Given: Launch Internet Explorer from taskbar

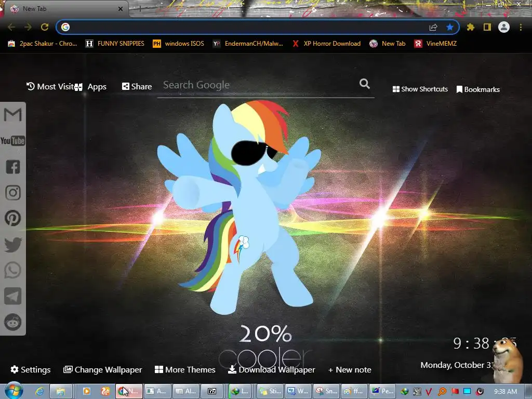Looking at the screenshot, I should [x=39, y=391].
